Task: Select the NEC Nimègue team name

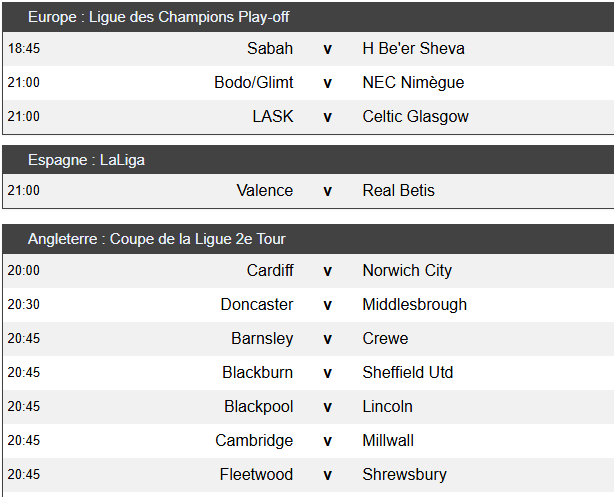Action: [x=413, y=83]
